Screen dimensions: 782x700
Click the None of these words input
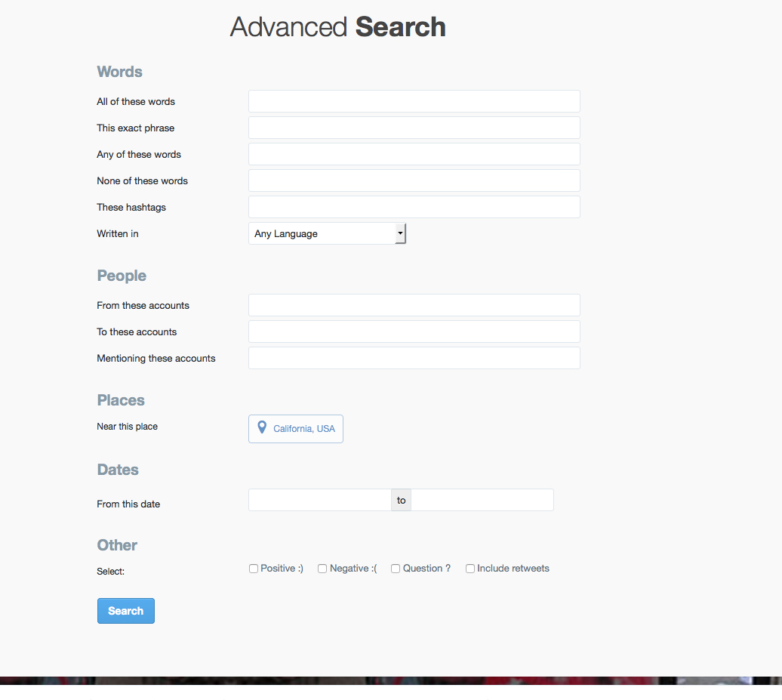click(414, 180)
